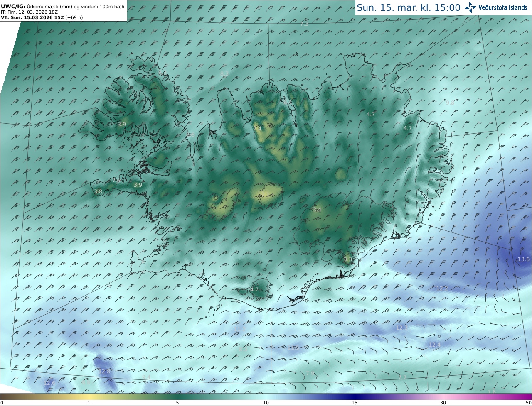Click the colorbar at the 15 mm tick
The width and height of the screenshot is (532, 406).
click(x=355, y=396)
